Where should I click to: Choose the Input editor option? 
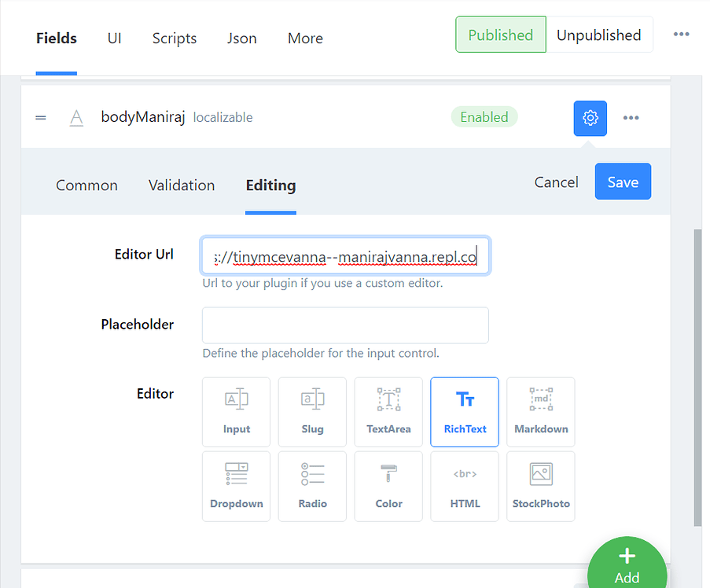pos(237,412)
